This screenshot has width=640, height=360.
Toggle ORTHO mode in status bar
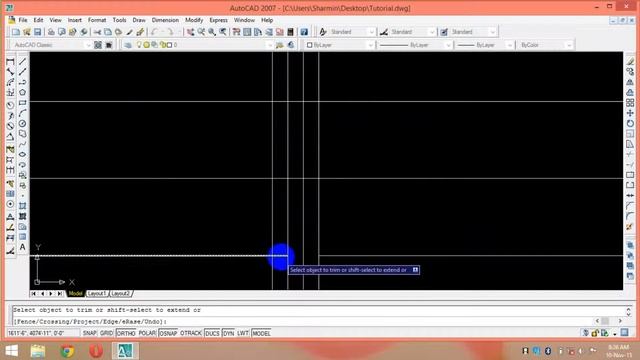tap(126, 333)
